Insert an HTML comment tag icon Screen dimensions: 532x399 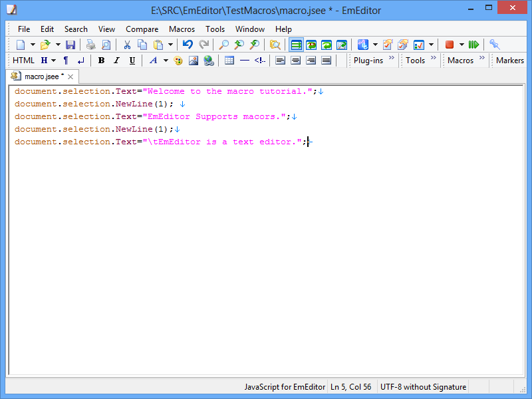click(260, 61)
